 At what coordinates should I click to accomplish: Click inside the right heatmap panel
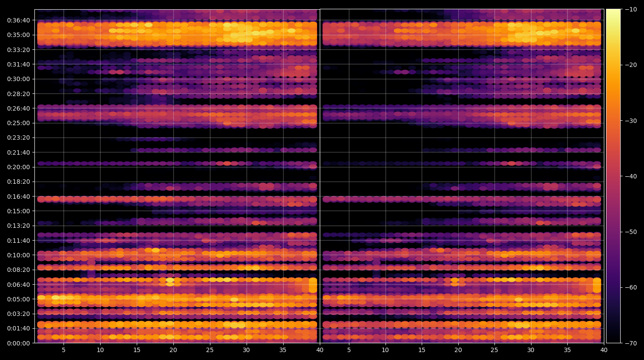click(x=462, y=176)
